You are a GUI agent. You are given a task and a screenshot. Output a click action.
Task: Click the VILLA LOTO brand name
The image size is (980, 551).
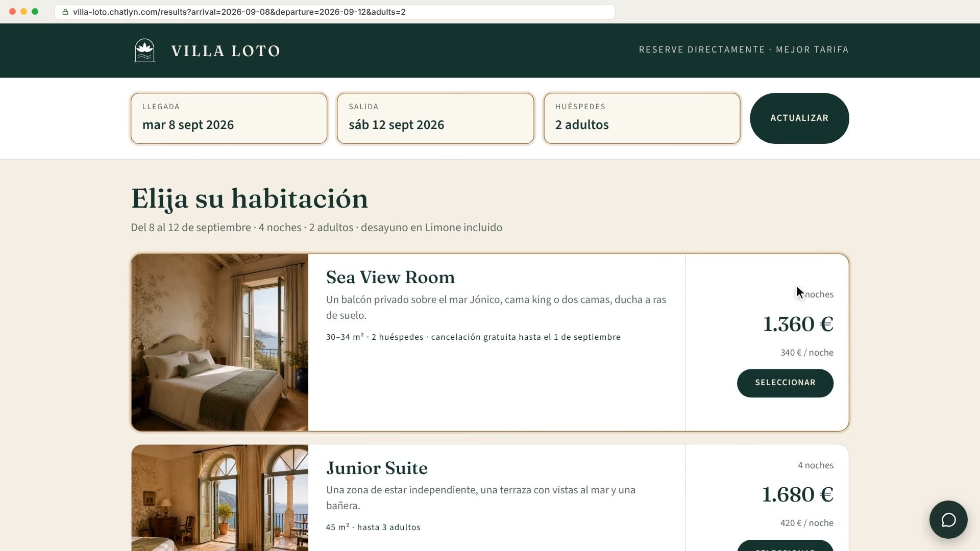(x=226, y=51)
